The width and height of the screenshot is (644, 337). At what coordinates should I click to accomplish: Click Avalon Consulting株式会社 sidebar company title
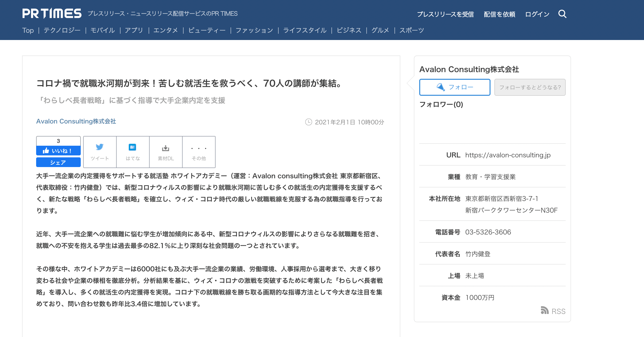pos(469,69)
